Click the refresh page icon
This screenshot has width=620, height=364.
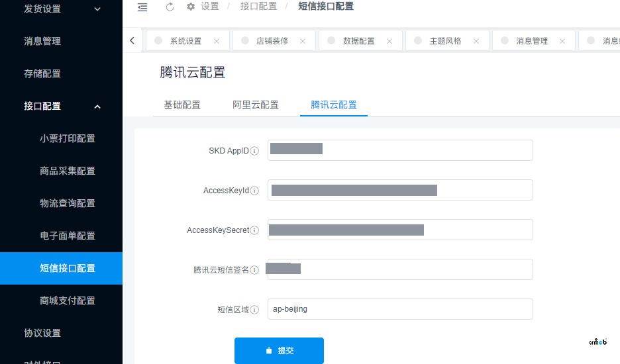point(170,7)
